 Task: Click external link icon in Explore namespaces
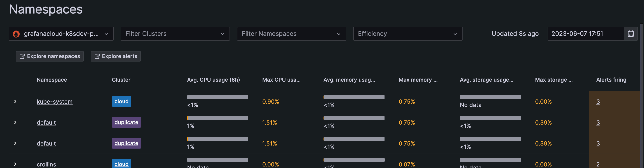pos(22,57)
